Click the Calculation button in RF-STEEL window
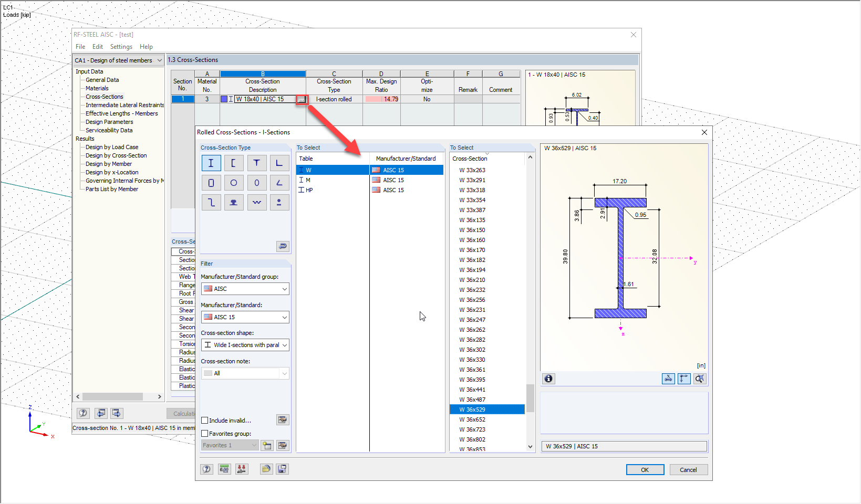Image resolution: width=861 pixels, height=504 pixels. (x=181, y=414)
